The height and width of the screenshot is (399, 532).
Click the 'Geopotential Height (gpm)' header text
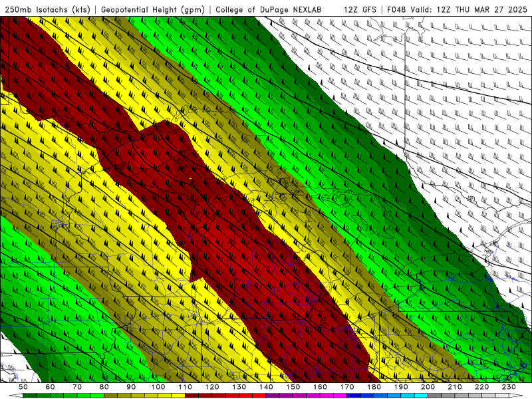[x=153, y=9]
